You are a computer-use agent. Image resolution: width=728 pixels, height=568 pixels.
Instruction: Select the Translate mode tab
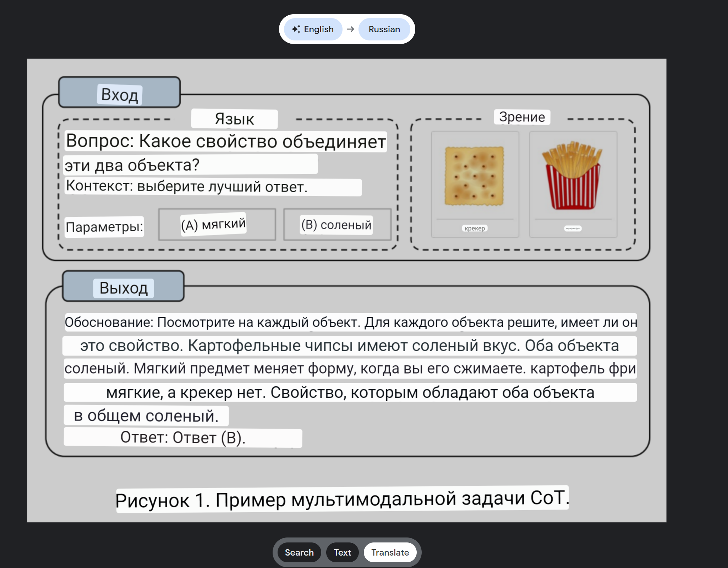tap(390, 552)
